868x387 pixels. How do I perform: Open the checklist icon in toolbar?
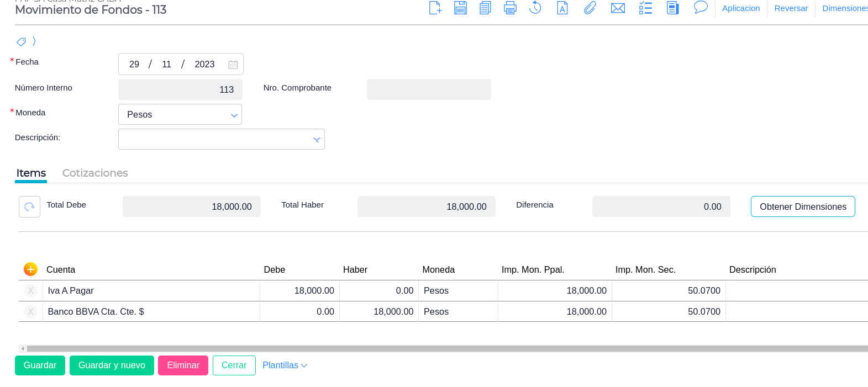(x=645, y=8)
